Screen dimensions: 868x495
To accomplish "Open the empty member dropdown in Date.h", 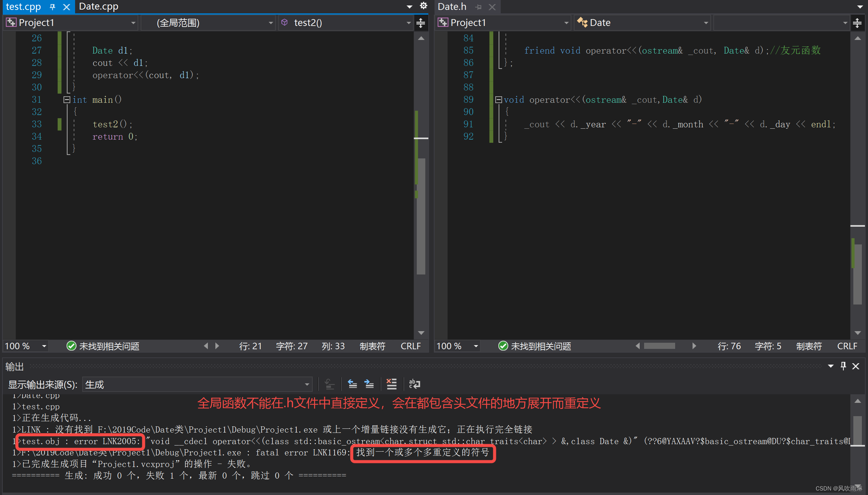I will (x=781, y=23).
